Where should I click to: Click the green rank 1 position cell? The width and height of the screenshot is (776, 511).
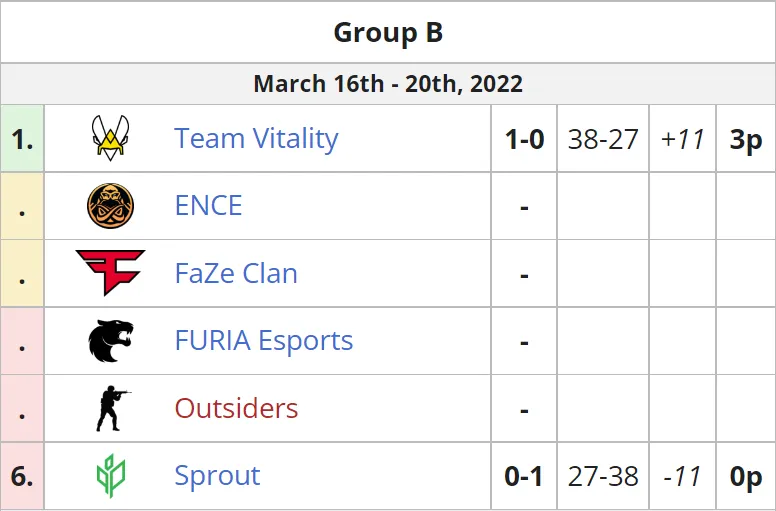pyautogui.click(x=22, y=139)
